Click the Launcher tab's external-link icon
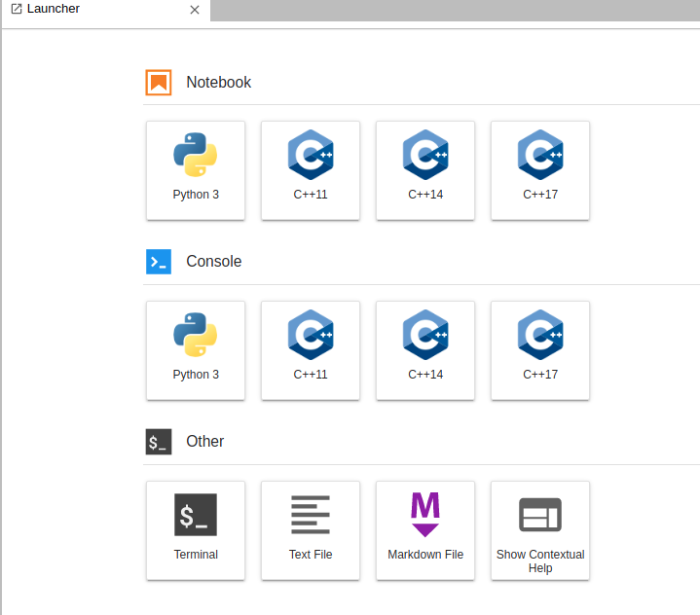 click(17, 9)
